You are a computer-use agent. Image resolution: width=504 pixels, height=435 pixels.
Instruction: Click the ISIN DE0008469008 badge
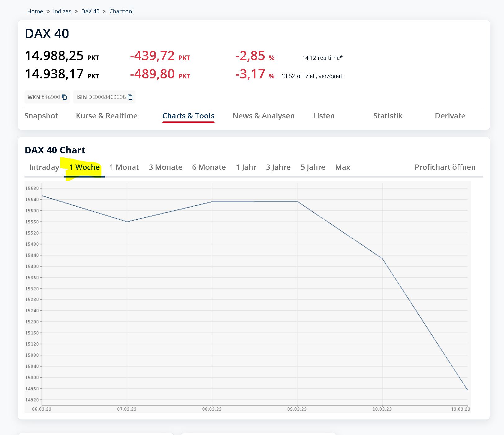[104, 97]
